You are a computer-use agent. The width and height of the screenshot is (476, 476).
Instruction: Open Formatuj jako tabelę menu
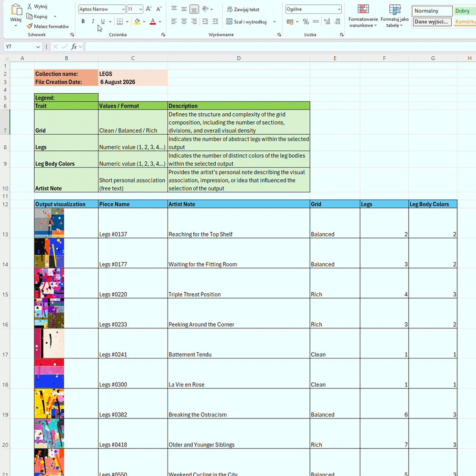tap(395, 16)
